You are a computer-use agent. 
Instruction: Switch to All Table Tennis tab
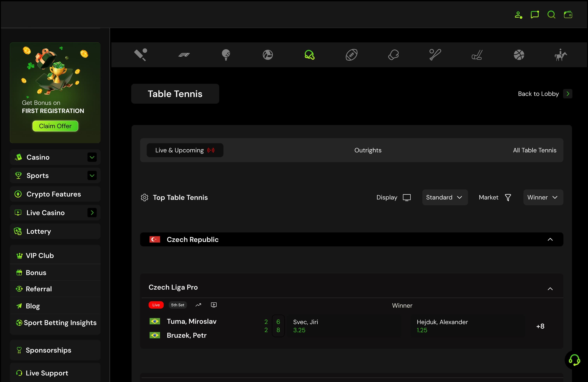pyautogui.click(x=534, y=150)
